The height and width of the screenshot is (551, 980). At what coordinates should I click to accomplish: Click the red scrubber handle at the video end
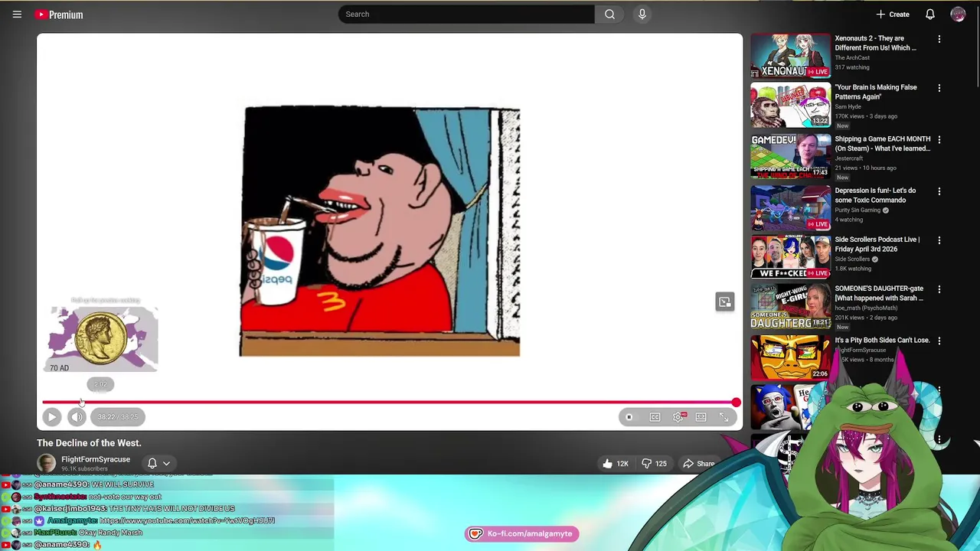click(x=736, y=402)
